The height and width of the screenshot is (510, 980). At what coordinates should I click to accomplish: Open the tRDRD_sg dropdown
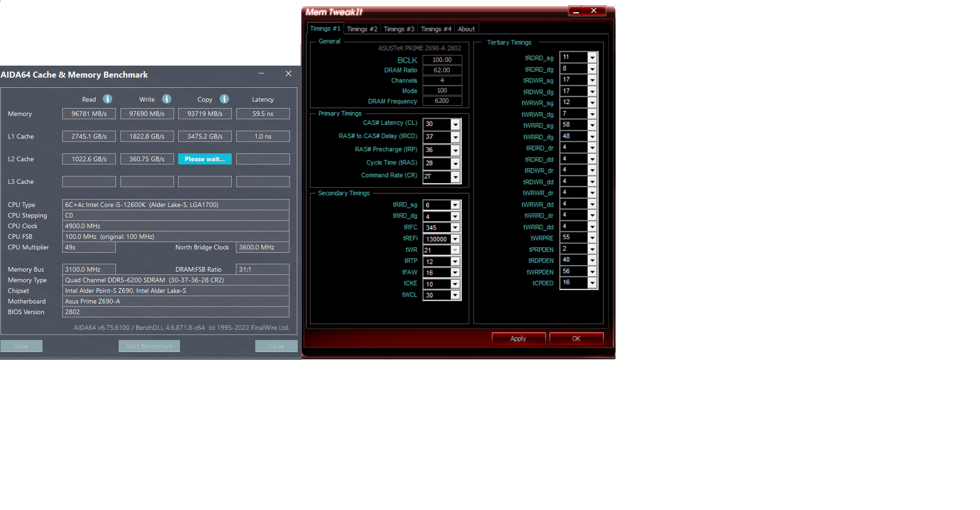point(592,58)
